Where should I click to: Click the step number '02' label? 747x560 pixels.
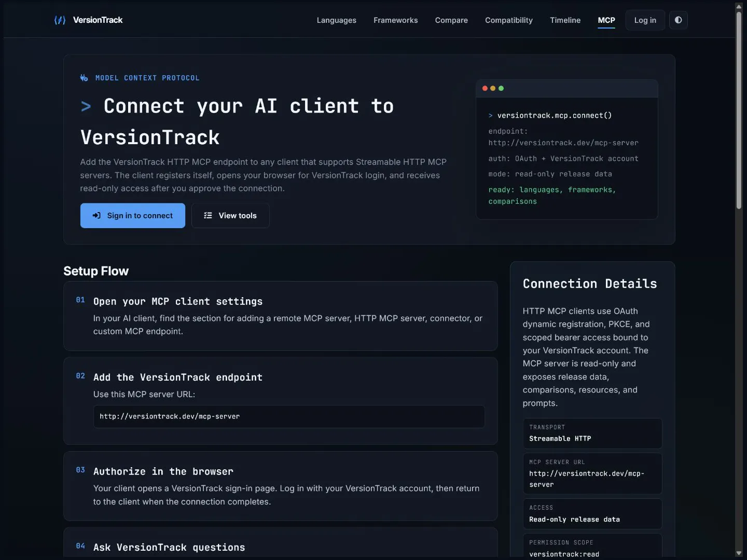tap(80, 376)
